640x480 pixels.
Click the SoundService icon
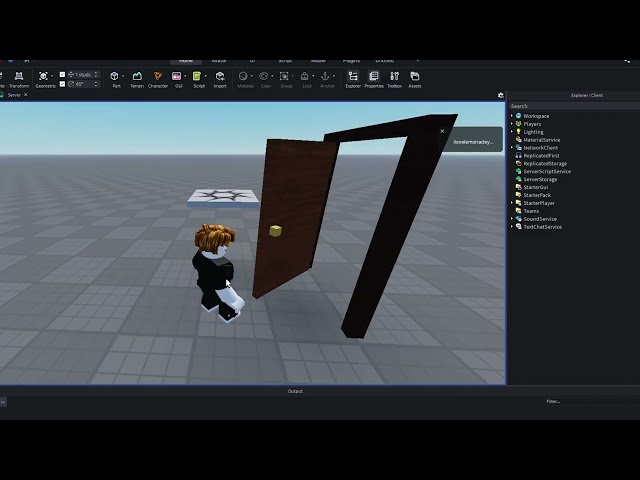pos(518,219)
